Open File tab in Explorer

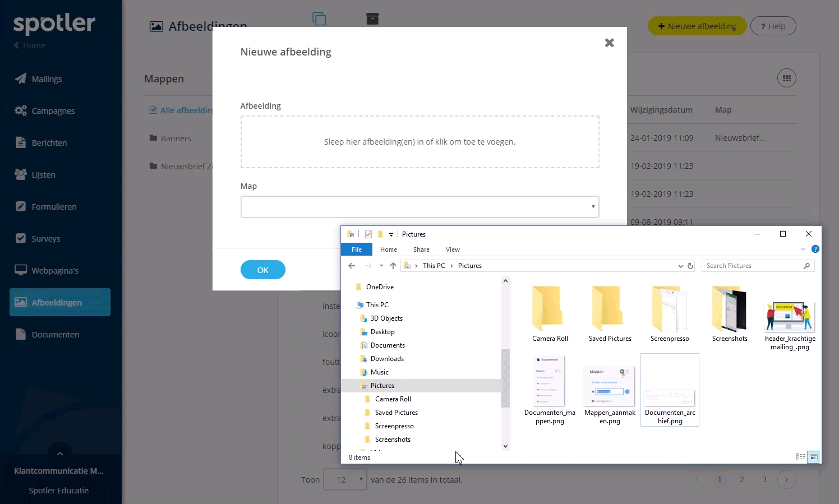click(x=357, y=249)
